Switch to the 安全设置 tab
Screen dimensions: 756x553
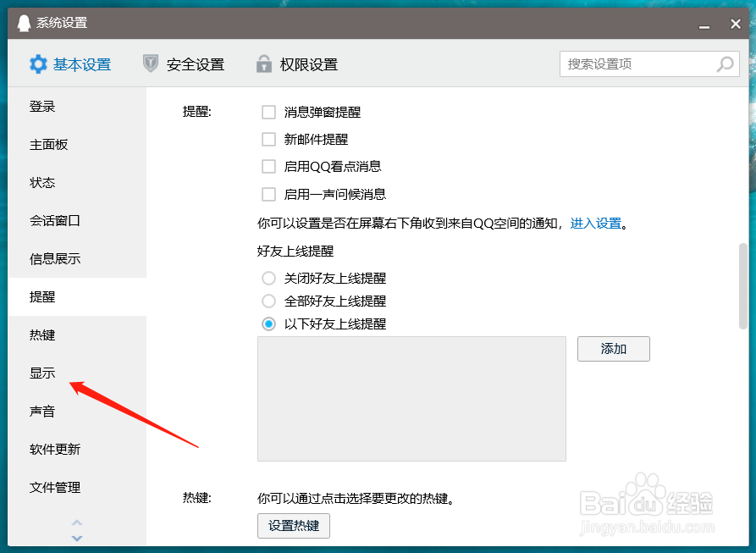195,64
